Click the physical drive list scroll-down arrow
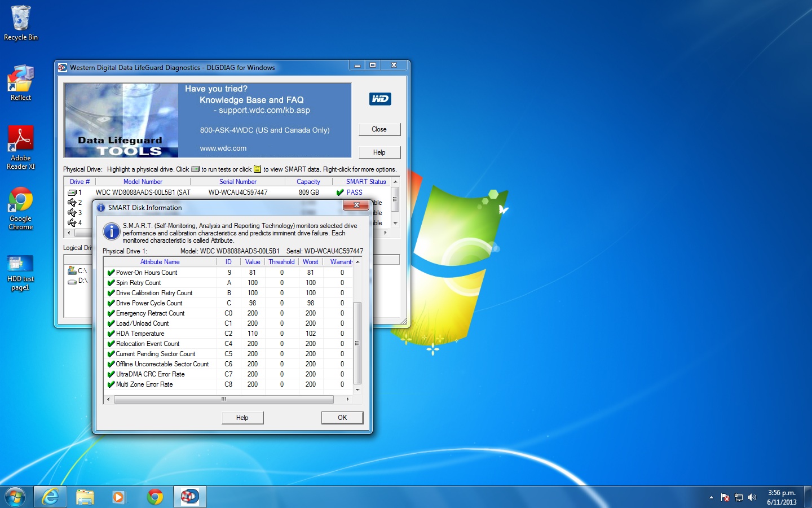Screen dimensions: 812x508 [x=395, y=223]
